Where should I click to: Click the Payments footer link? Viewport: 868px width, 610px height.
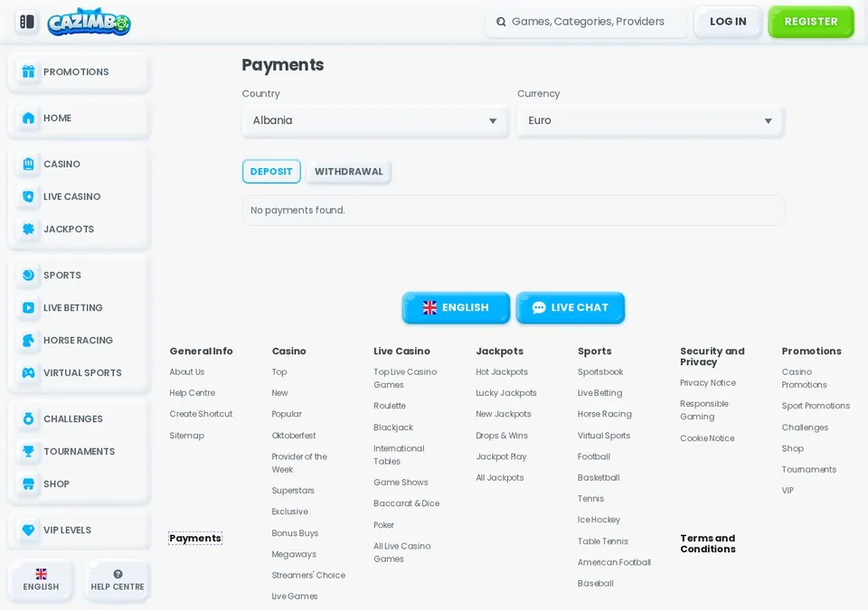(195, 538)
